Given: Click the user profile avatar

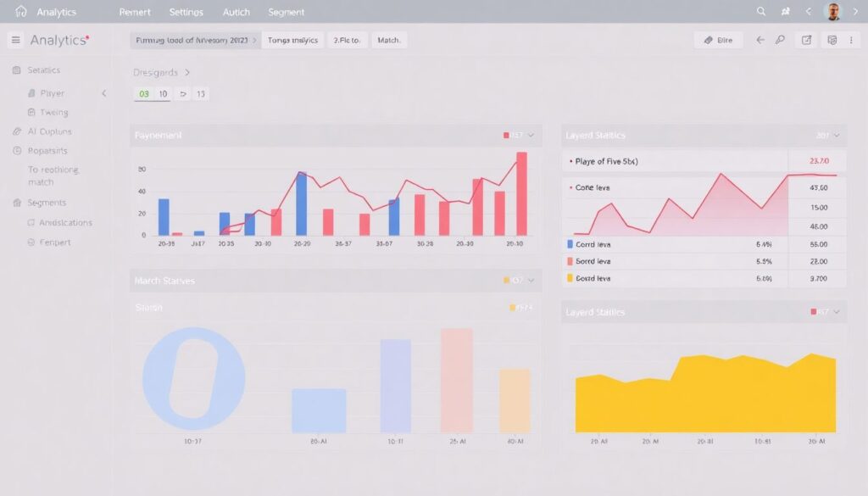Looking at the screenshot, I should (x=833, y=12).
